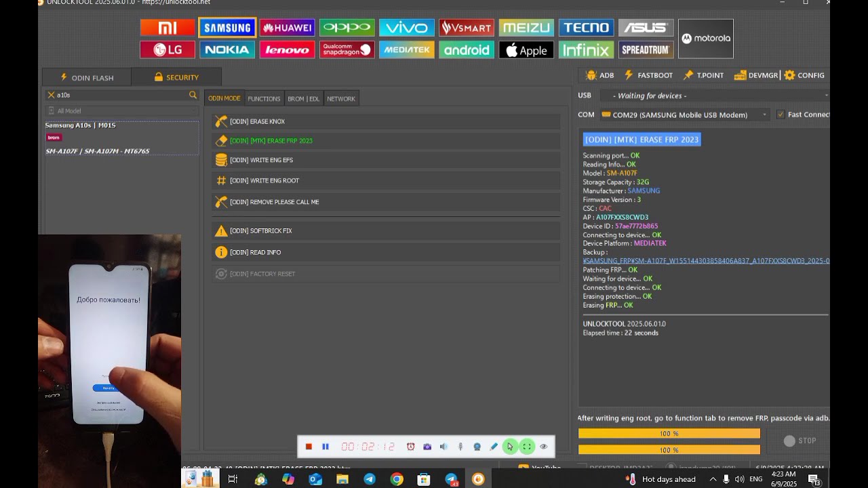Click the magnifier search icon
Image resolution: width=868 pixels, height=488 pixels.
click(x=193, y=95)
